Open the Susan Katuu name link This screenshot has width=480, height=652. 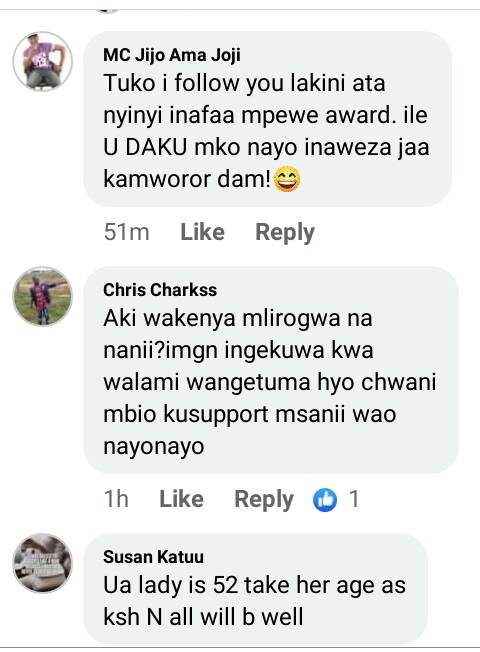point(153,556)
